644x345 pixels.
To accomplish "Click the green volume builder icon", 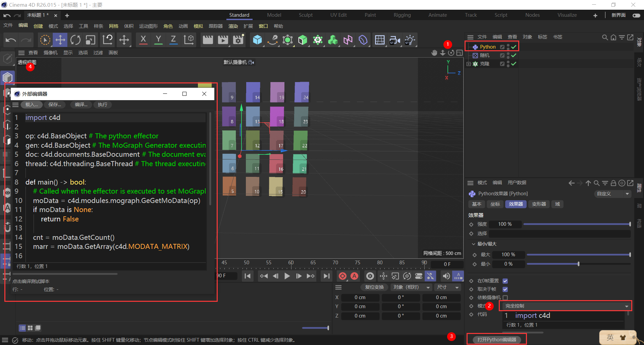I will pyautogui.click(x=333, y=40).
